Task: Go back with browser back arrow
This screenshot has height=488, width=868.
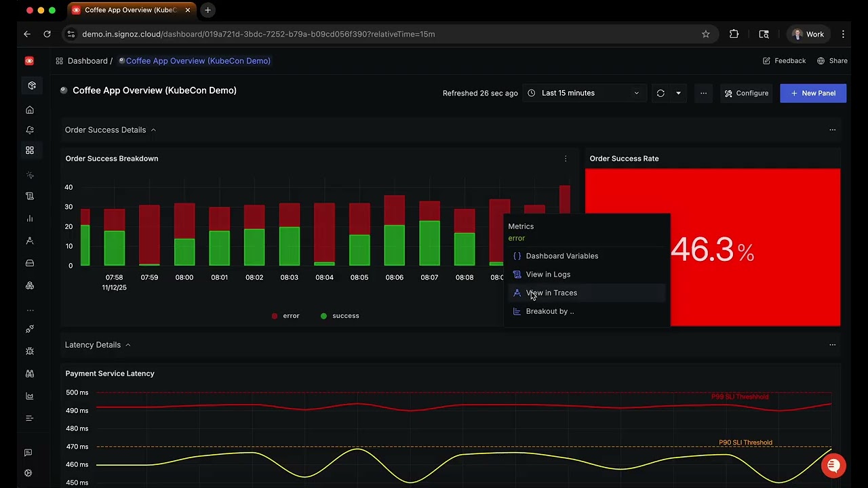Action: coord(27,34)
